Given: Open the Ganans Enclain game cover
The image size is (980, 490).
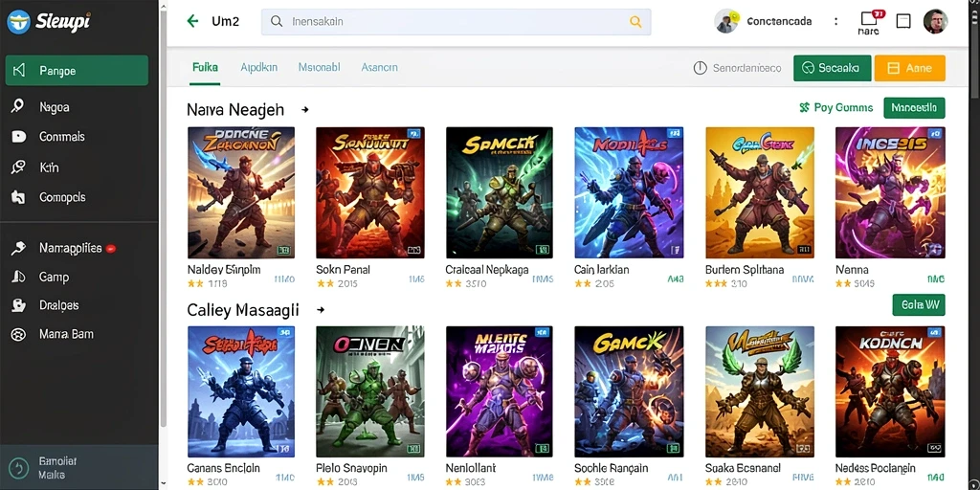Looking at the screenshot, I should pos(241,391).
